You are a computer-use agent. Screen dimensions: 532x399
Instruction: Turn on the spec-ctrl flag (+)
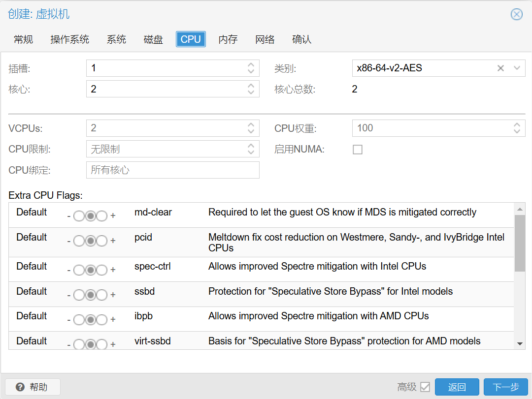click(101, 270)
